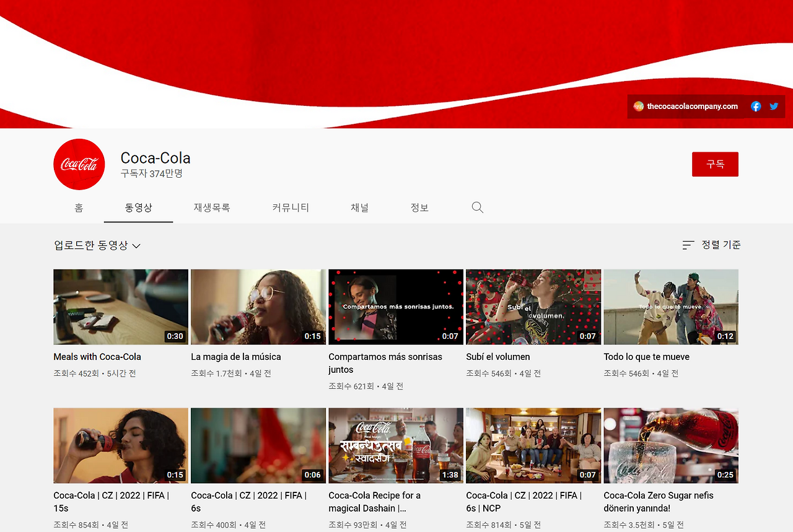Image resolution: width=793 pixels, height=532 pixels.
Task: Switch to the 홈 tab
Action: point(79,208)
